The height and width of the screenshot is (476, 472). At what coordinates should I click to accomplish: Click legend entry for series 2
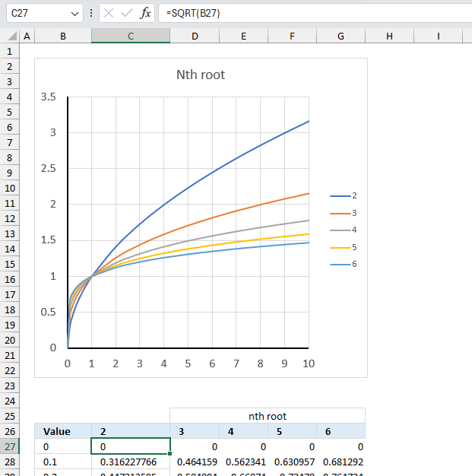(x=344, y=196)
